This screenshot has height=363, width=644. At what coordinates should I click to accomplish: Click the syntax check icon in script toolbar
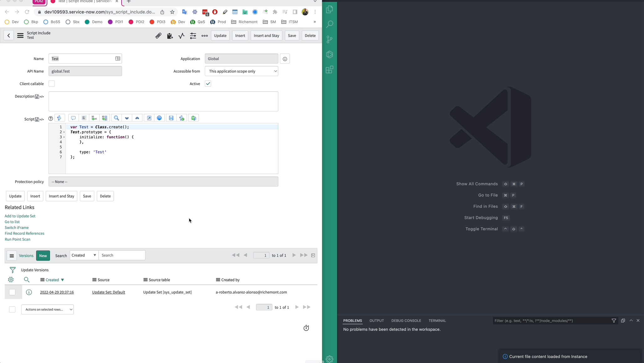[x=182, y=118]
